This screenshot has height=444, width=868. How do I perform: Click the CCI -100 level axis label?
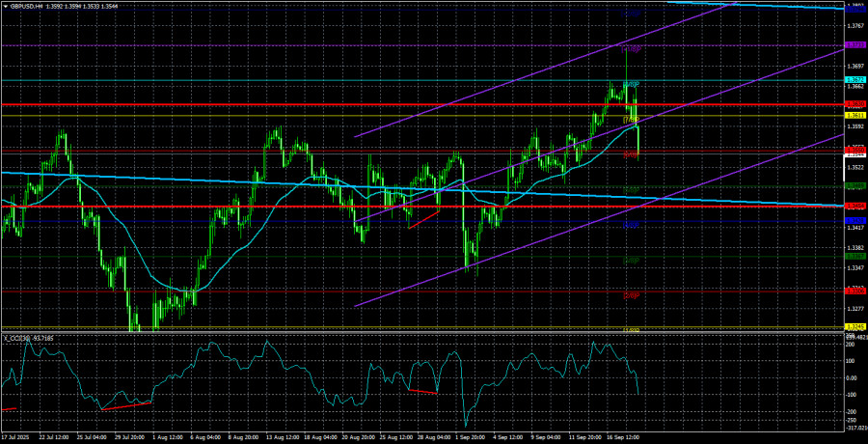coord(852,394)
